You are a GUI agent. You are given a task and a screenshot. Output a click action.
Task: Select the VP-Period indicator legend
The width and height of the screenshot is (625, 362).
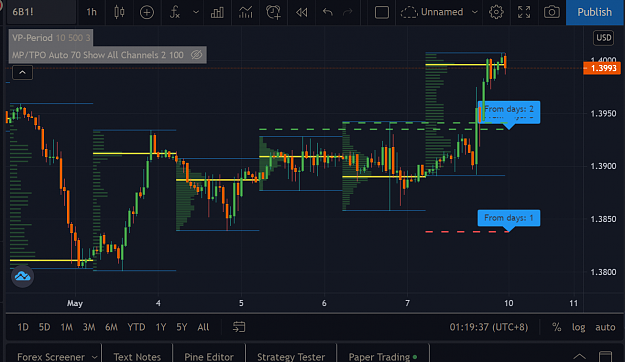tap(51, 38)
